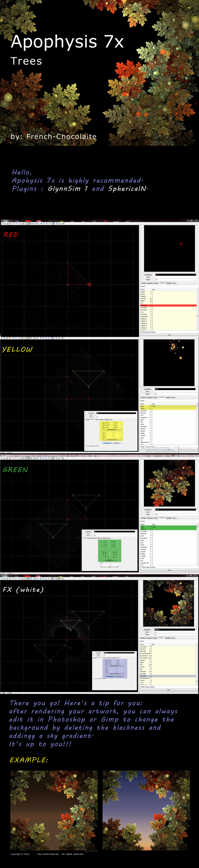199x868 pixels.
Task: Open Transform dropdown showing 2 in YELLOW editor
Action: [176, 389]
